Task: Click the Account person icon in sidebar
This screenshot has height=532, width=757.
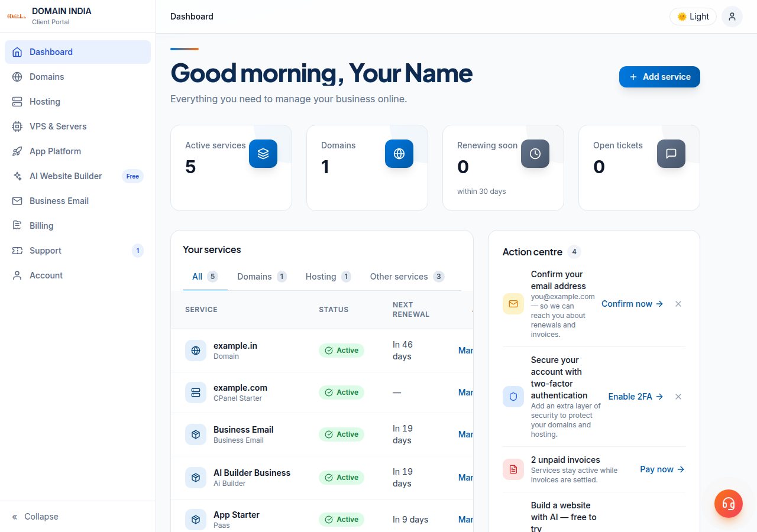Action: (17, 275)
